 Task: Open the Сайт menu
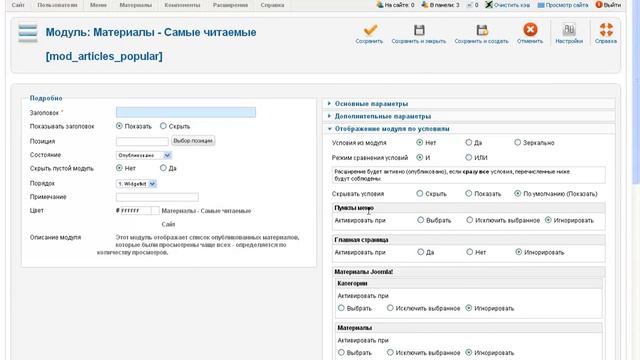(18, 5)
